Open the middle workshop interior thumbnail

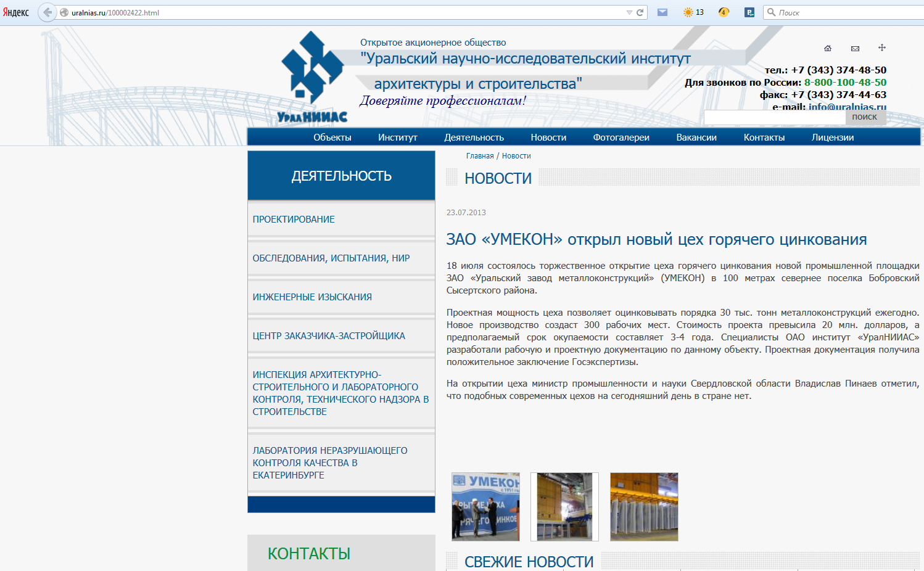tap(564, 507)
